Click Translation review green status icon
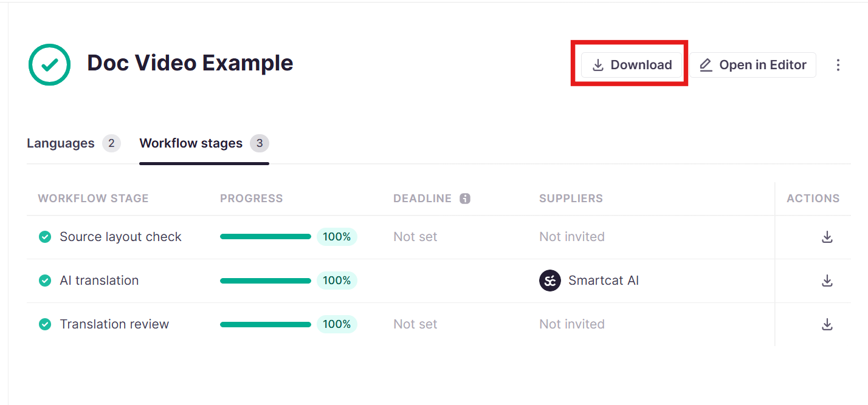This screenshot has height=405, width=868. pos(45,324)
